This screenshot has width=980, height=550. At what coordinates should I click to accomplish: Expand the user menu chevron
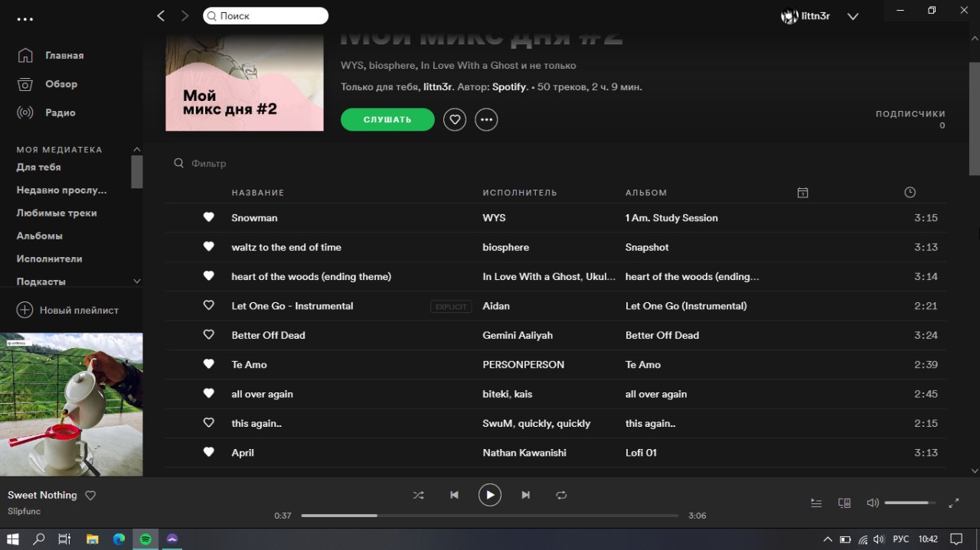[x=853, y=17]
